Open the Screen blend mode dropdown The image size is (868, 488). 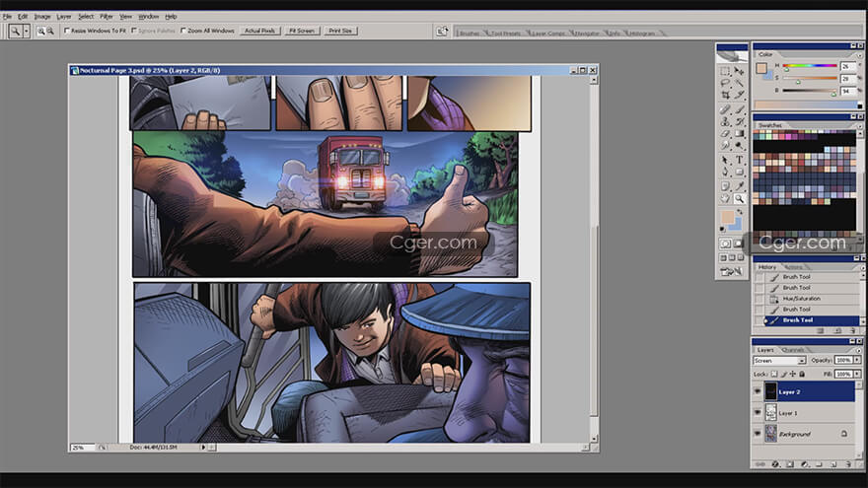coord(779,361)
